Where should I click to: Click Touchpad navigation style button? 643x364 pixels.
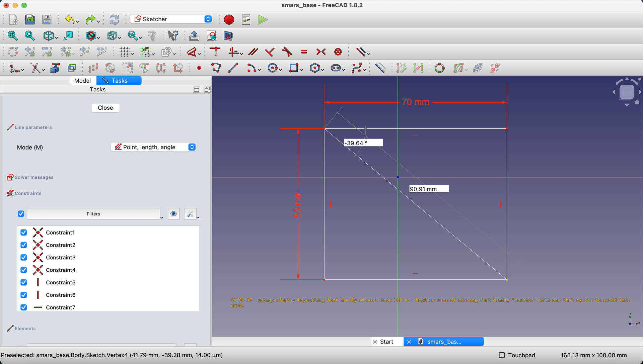coord(517,355)
